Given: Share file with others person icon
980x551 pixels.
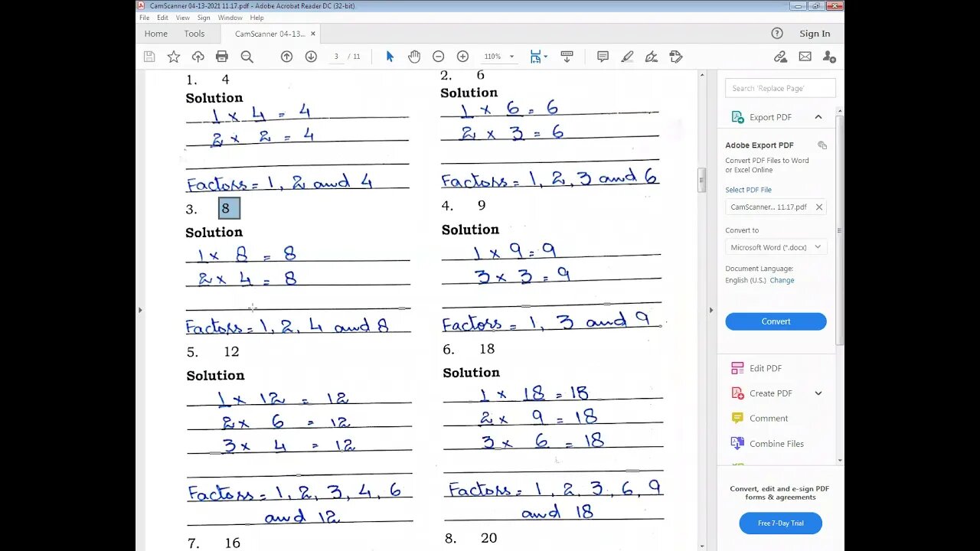Looking at the screenshot, I should (829, 57).
